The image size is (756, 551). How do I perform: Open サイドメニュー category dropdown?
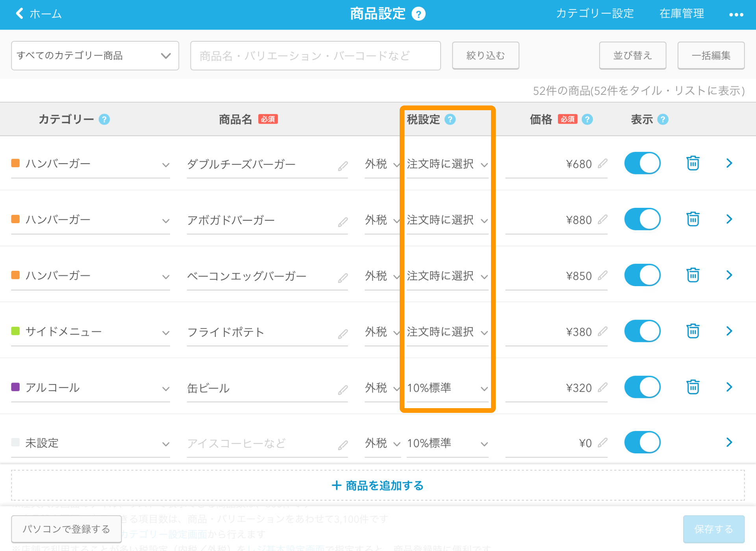point(91,332)
